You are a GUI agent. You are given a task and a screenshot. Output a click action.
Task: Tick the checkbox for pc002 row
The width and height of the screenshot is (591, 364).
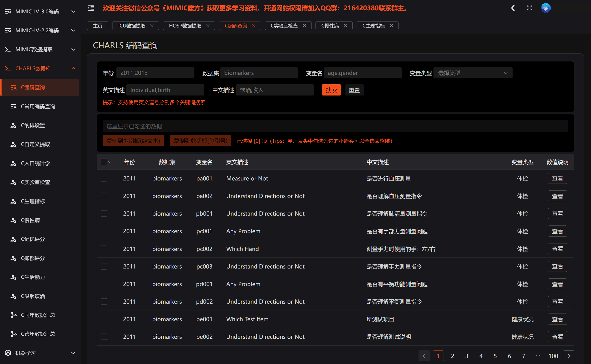coord(104,249)
